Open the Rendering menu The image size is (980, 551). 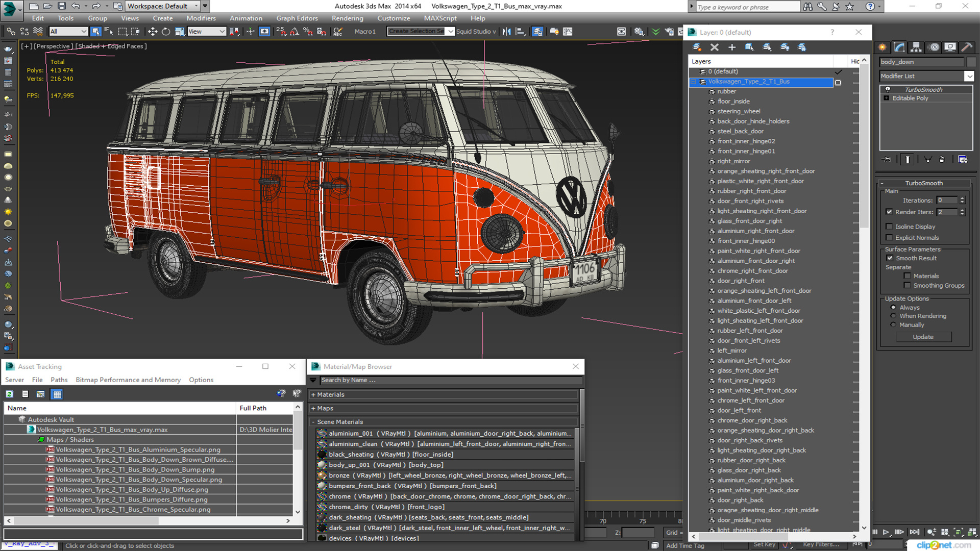coord(348,18)
